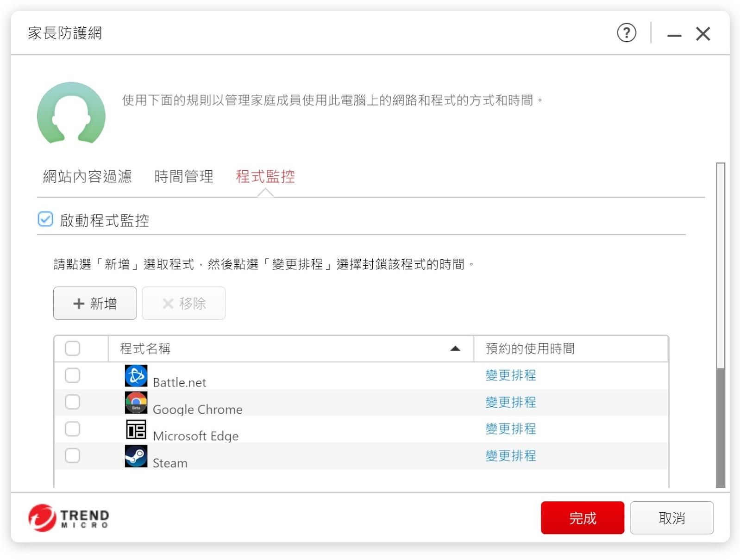Uncheck 啟動程式監控 checkbox
740x560 pixels.
click(45, 219)
